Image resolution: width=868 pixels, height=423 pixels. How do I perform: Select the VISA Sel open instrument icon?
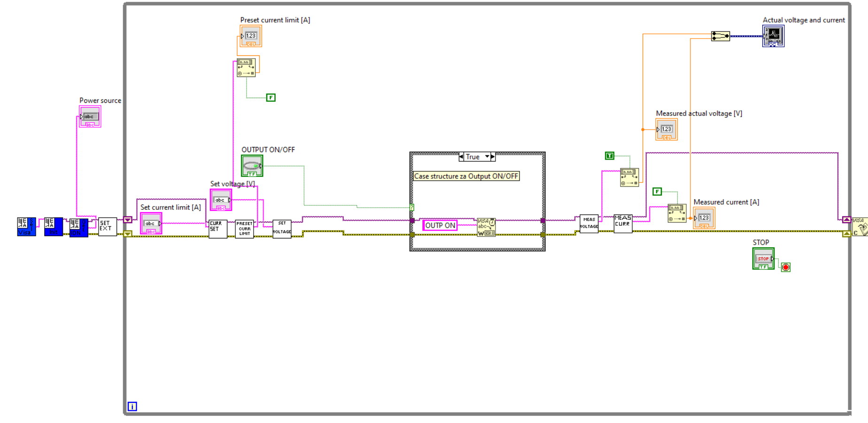25,226
